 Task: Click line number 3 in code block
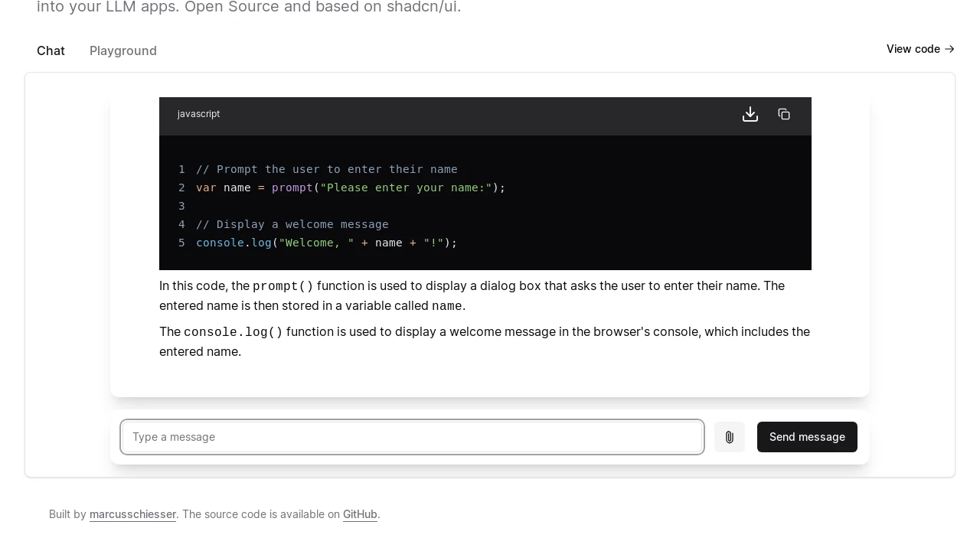tap(181, 206)
